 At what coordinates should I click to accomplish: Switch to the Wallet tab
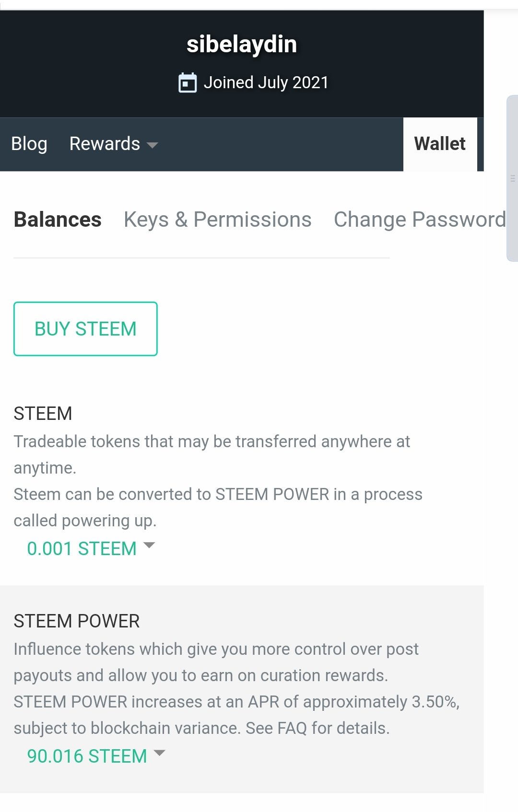440,144
